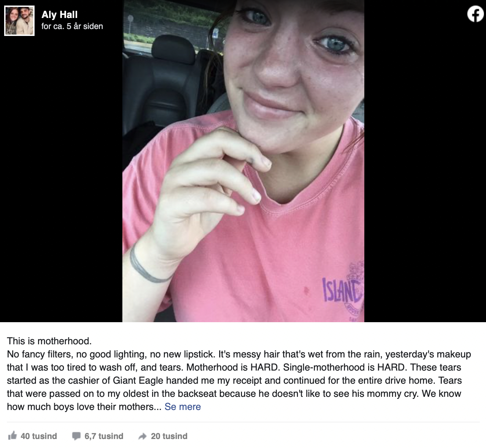Click the Facebook logo icon

click(x=475, y=14)
